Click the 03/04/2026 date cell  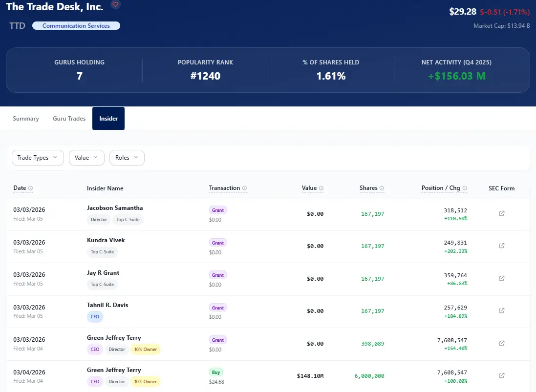tap(29, 372)
